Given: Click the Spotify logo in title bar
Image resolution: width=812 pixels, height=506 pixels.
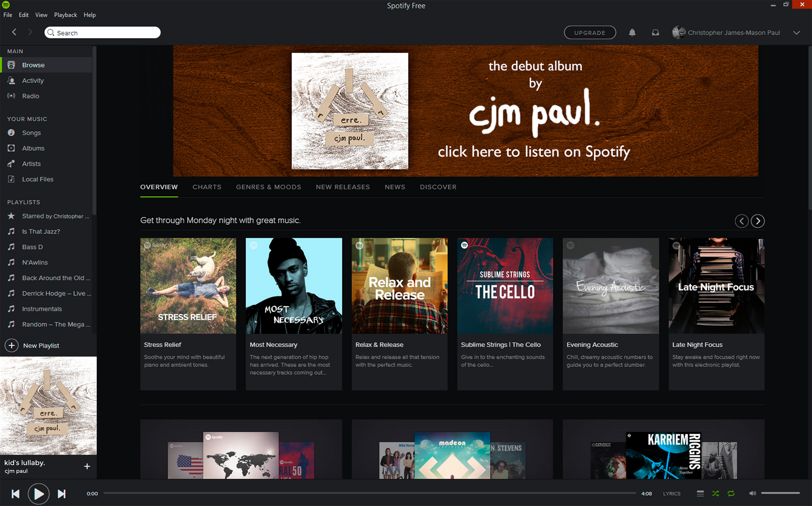Looking at the screenshot, I should click(6, 5).
